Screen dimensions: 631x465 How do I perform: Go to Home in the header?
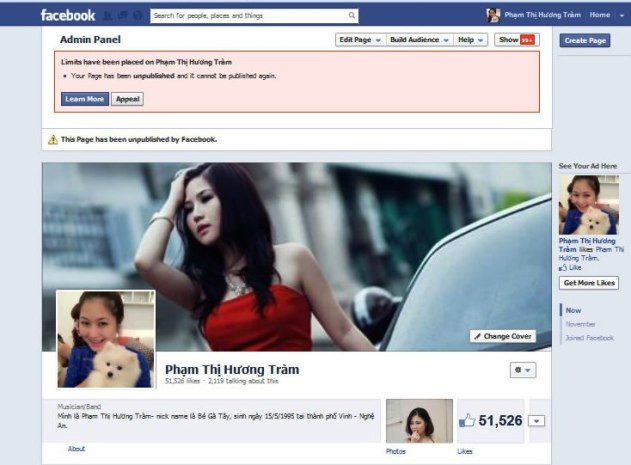pos(600,15)
